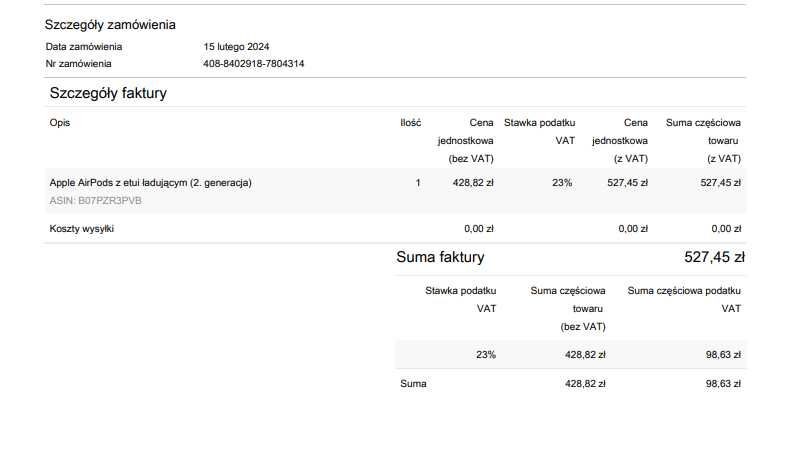The width and height of the screenshot is (790, 461).
Task: Click the "Ilość" column header
Action: coord(410,123)
